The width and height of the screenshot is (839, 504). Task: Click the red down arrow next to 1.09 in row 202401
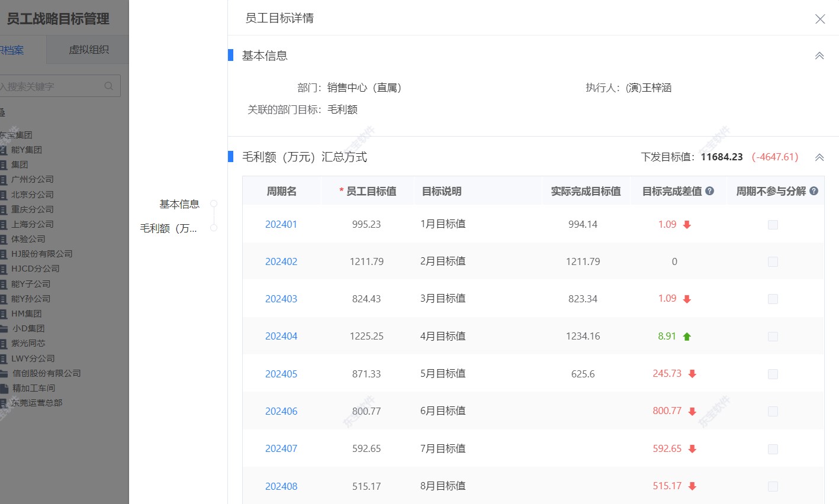(687, 224)
